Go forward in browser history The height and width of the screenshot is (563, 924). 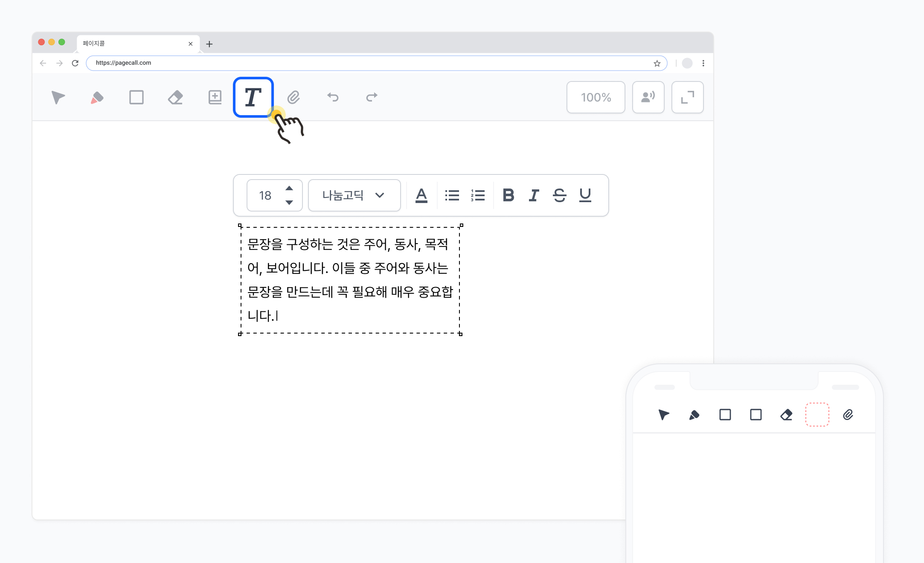(x=59, y=63)
